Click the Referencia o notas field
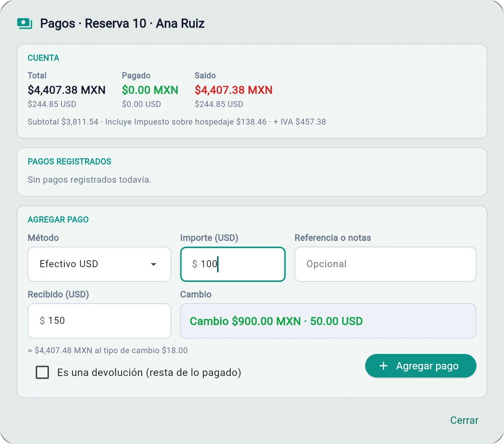504x444 pixels. (x=386, y=264)
